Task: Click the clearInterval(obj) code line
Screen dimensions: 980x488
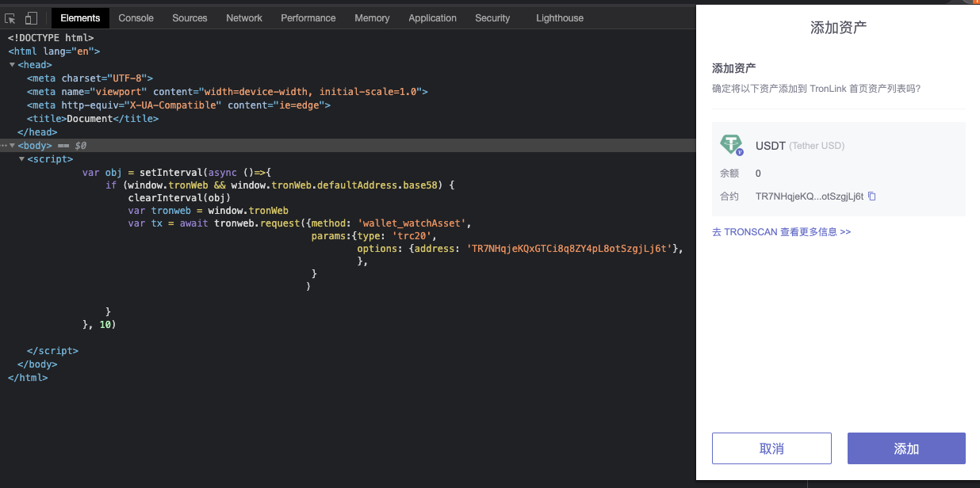Action: coord(179,197)
